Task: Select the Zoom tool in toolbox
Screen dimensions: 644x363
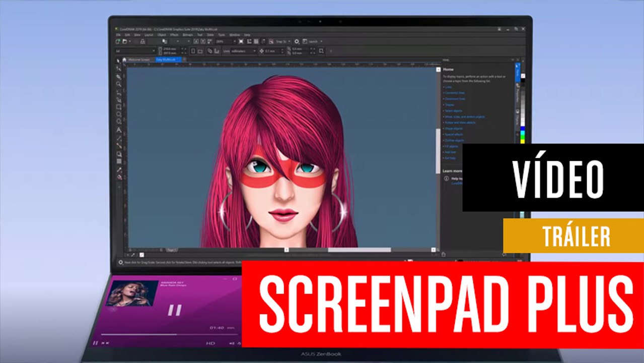Action: coord(119,84)
